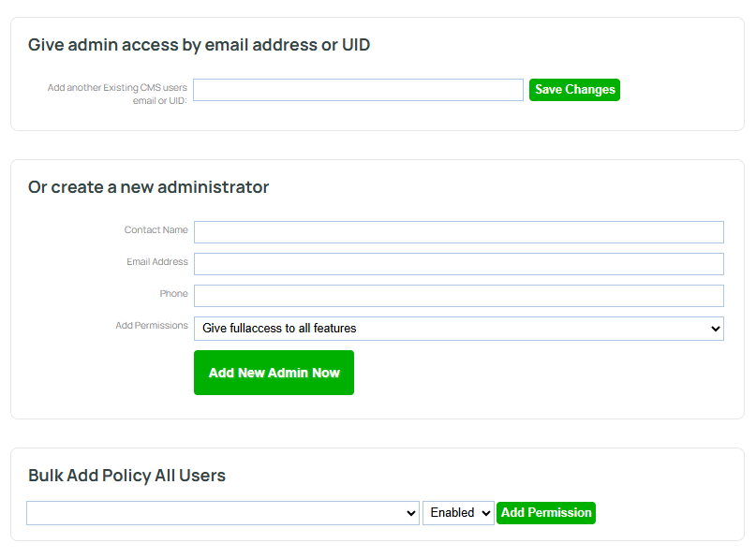
Task: Click the Add Permission button
Action: pos(546,513)
